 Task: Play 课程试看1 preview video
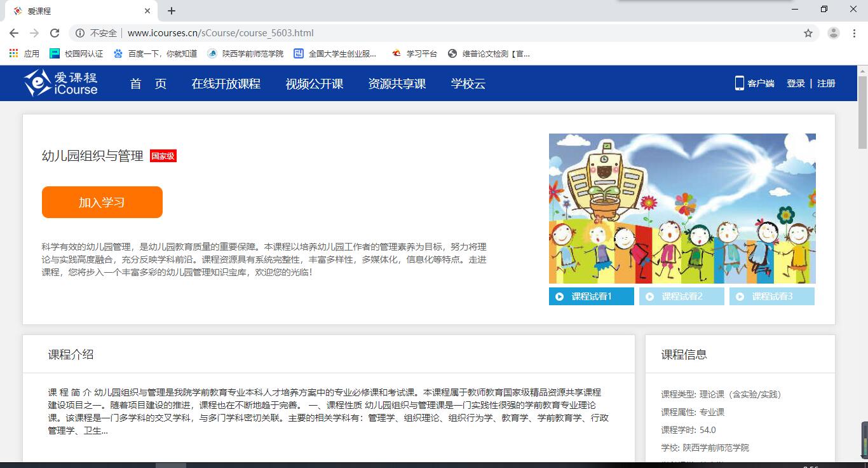coord(591,296)
